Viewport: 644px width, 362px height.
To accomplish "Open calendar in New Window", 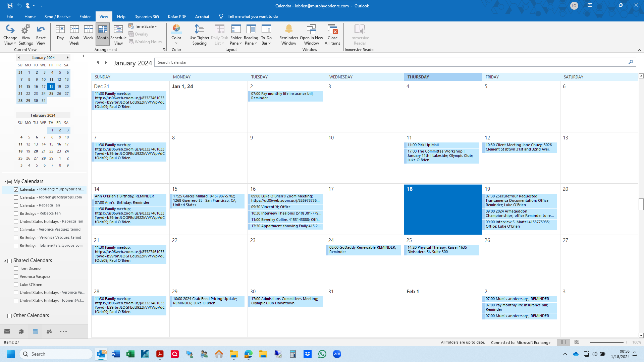I will coord(311,34).
